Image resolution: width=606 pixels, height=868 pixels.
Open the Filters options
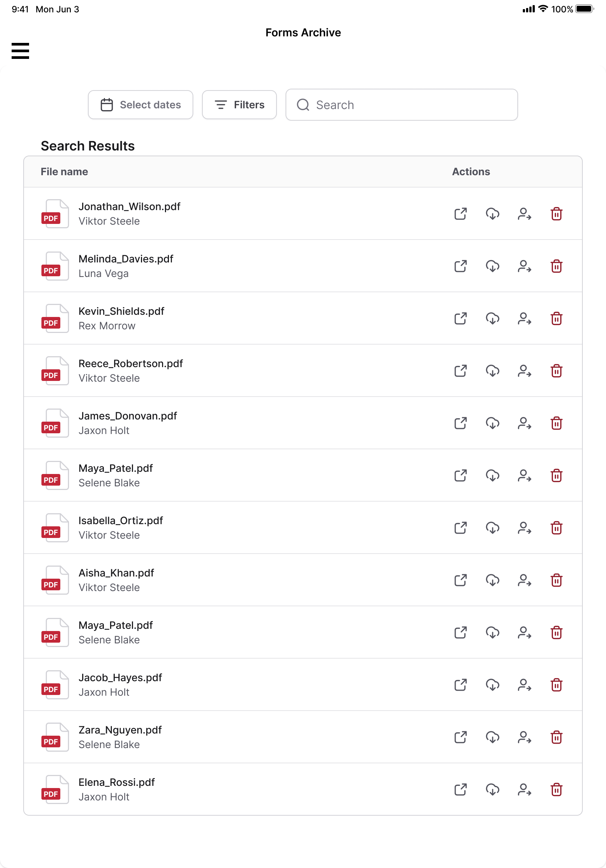(239, 105)
